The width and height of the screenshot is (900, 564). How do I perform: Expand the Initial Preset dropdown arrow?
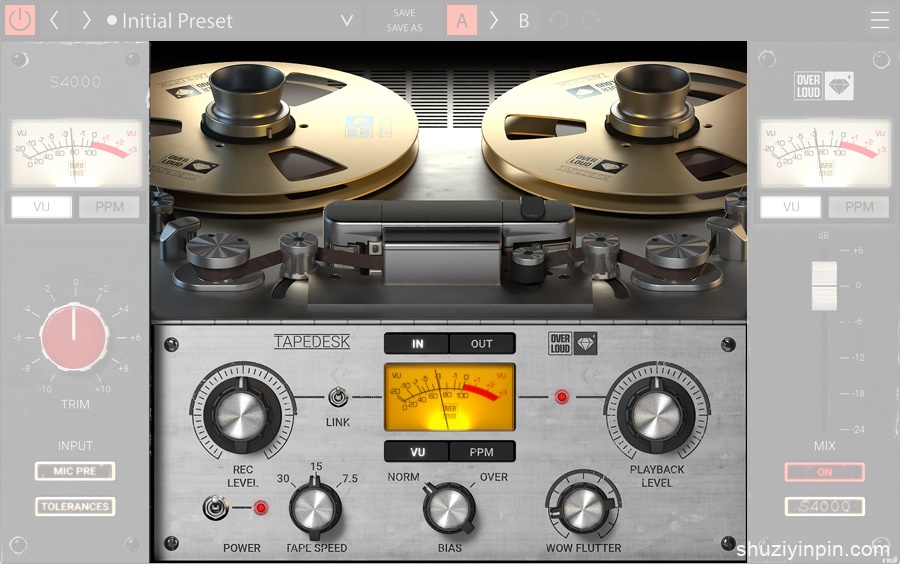coord(347,21)
